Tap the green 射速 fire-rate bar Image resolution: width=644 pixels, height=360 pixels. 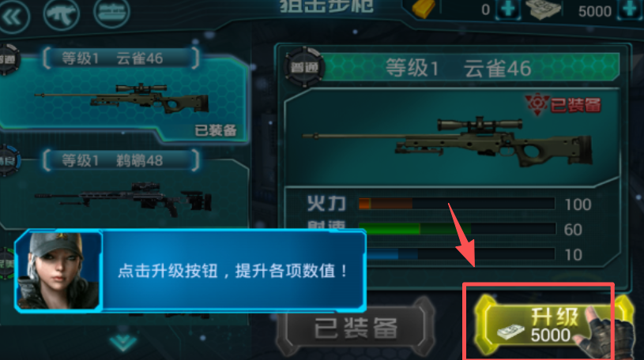pos(457,229)
